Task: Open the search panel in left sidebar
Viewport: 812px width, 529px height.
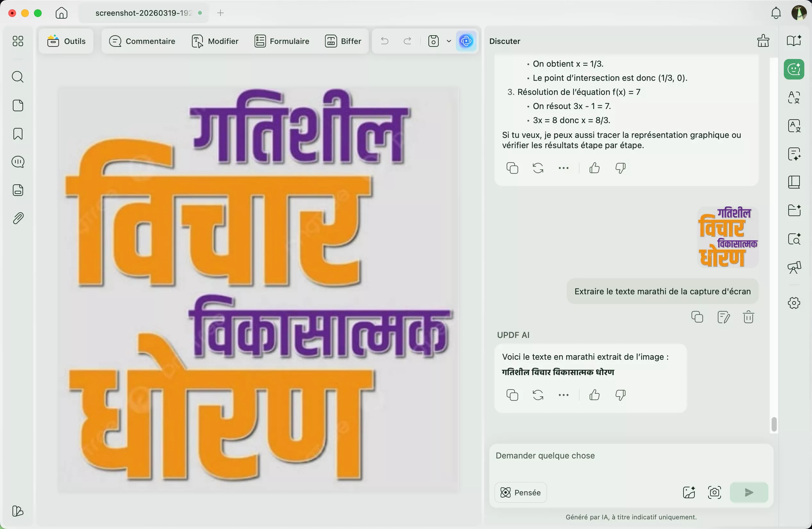Action: coord(18,77)
